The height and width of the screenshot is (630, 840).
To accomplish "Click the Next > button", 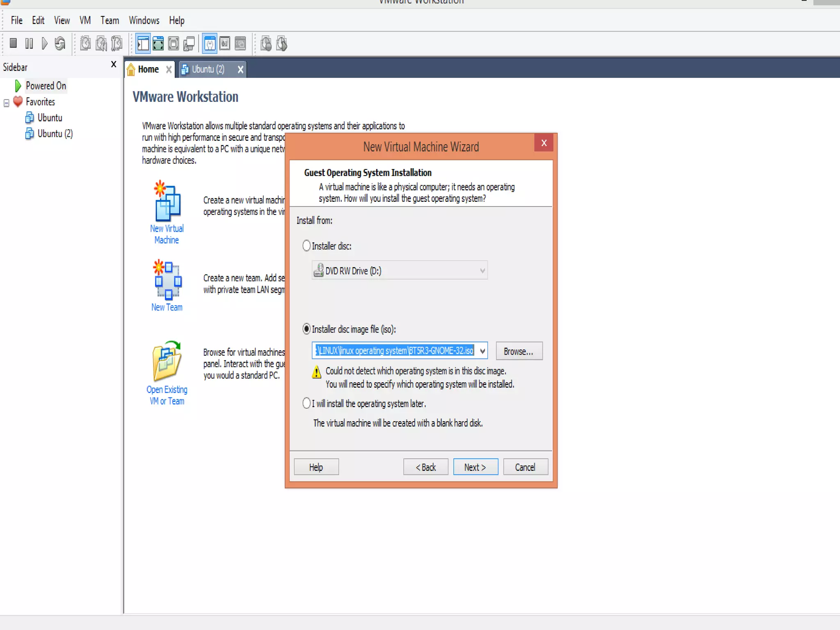I will pos(475,467).
